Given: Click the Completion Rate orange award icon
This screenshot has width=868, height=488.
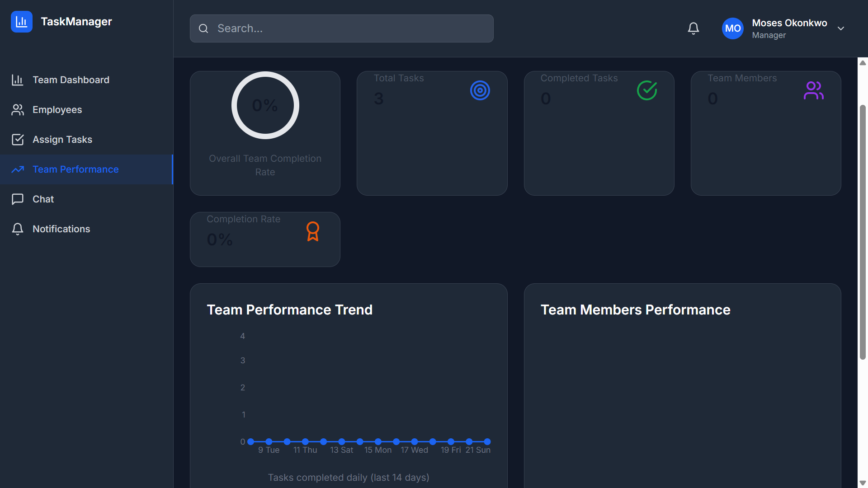Looking at the screenshot, I should pos(313,231).
